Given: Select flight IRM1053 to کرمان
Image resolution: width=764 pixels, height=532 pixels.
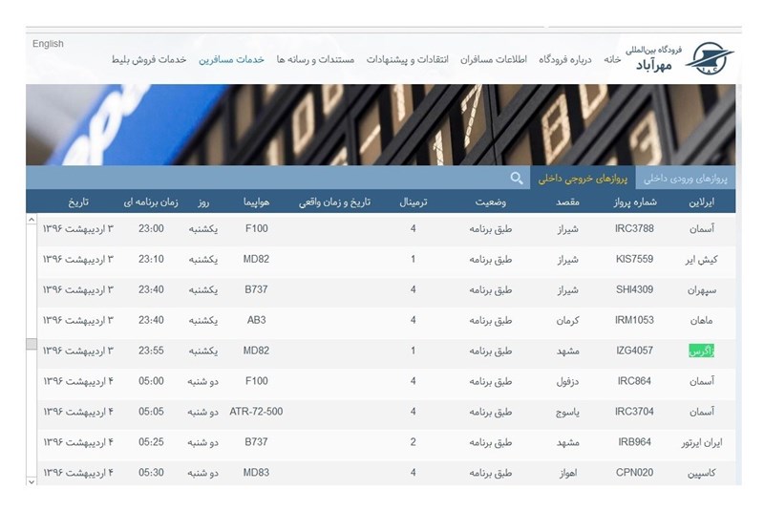Looking at the screenshot, I should (634, 320).
